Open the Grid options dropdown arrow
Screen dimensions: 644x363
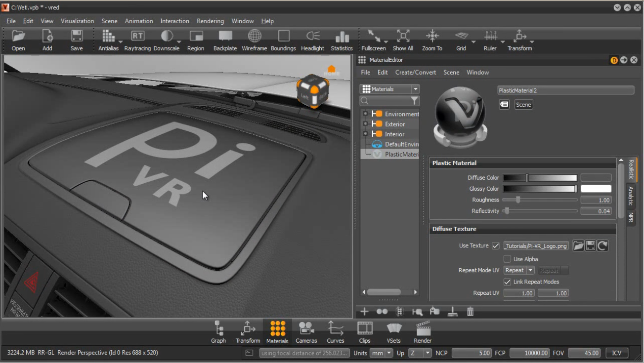tap(473, 42)
